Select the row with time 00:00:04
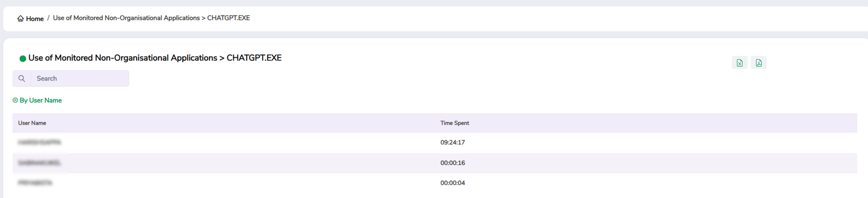 click(452, 183)
